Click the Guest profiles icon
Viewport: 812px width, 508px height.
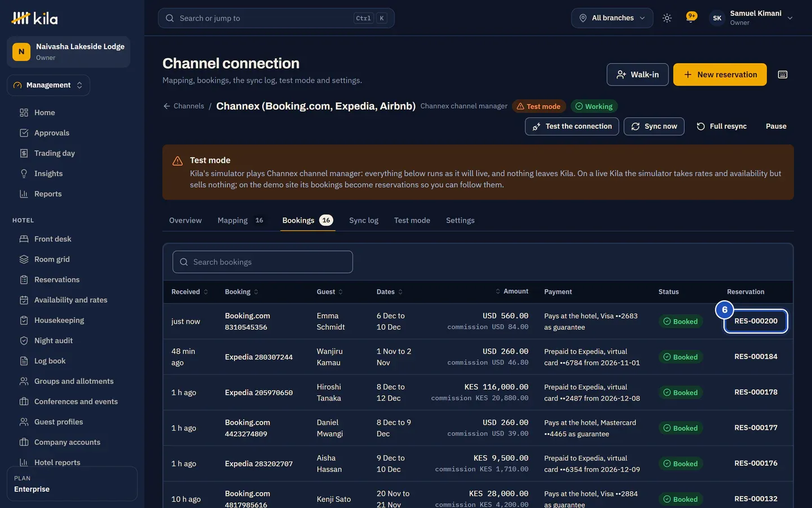tap(24, 422)
